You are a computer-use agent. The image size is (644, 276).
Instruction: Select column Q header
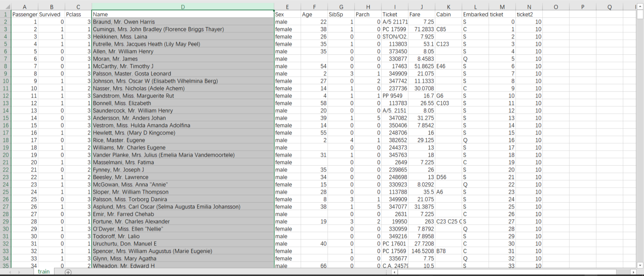pyautogui.click(x=610, y=7)
